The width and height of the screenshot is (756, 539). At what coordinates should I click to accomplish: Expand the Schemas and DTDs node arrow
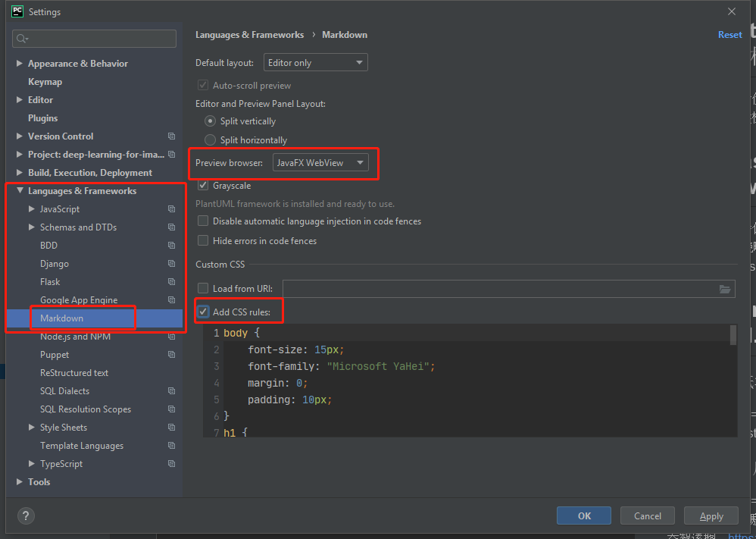32,227
